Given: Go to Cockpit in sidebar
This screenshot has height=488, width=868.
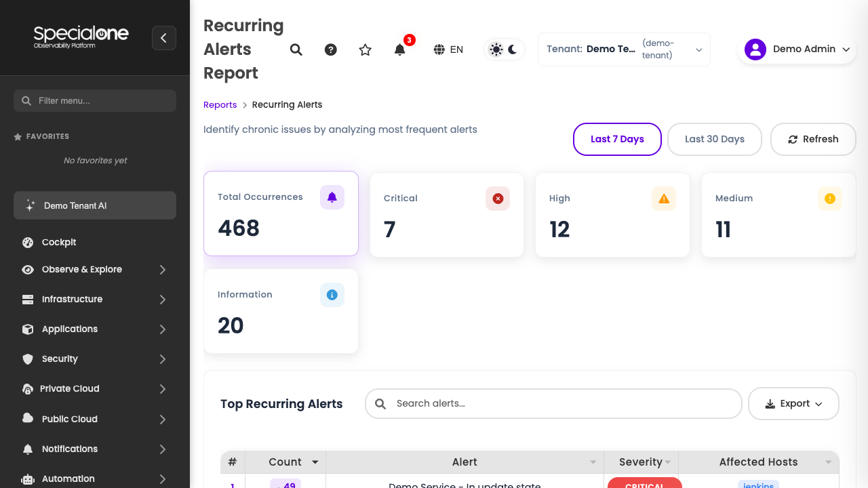Looking at the screenshot, I should coord(59,242).
